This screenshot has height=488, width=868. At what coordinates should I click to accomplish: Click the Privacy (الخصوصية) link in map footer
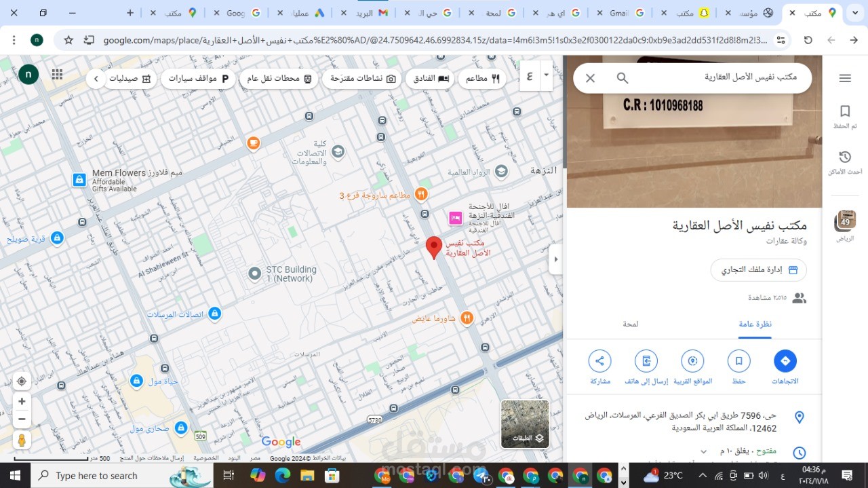click(205, 458)
